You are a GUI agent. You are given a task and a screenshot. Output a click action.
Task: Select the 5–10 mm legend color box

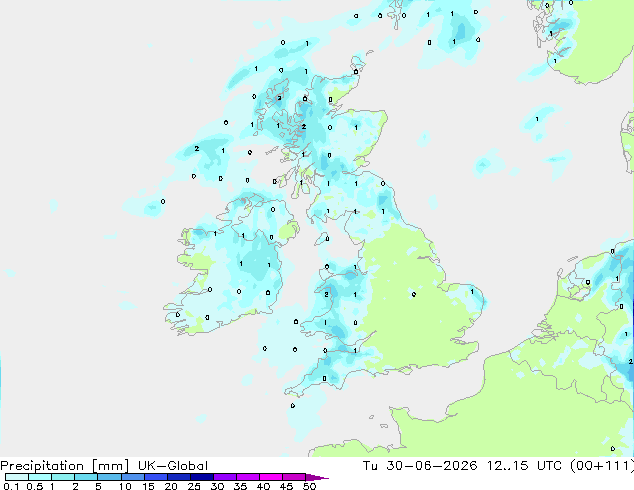[x=109, y=477]
